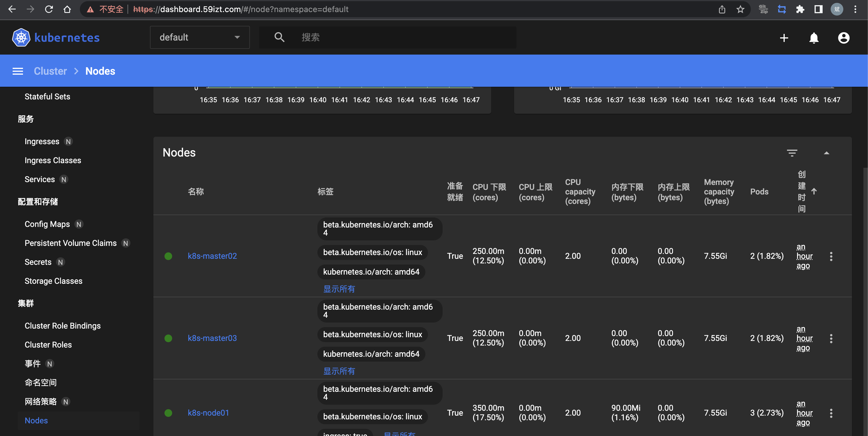Image resolution: width=868 pixels, height=436 pixels.
Task: Click the Pods column header
Action: (759, 192)
